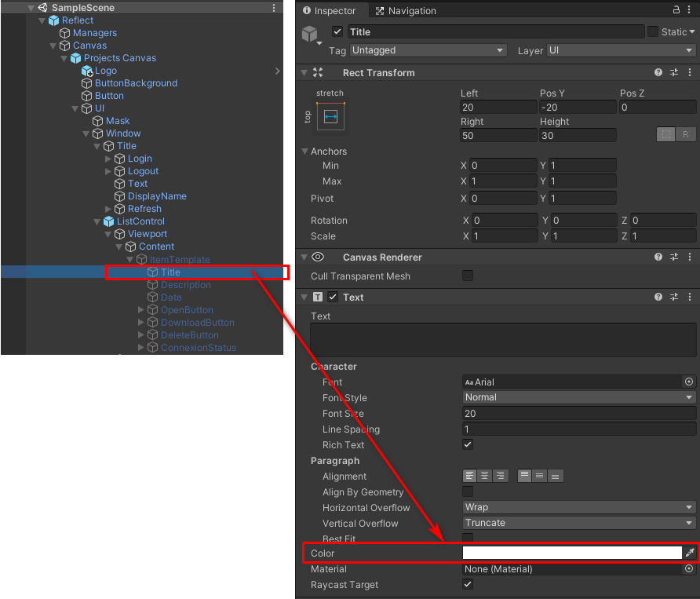Switch to the Navigation tab

click(x=405, y=11)
